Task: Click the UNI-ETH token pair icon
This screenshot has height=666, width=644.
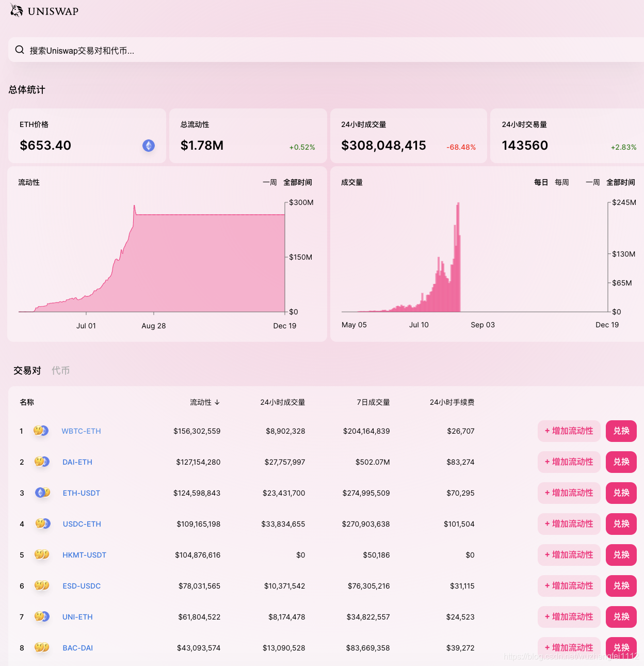Action: click(x=42, y=616)
